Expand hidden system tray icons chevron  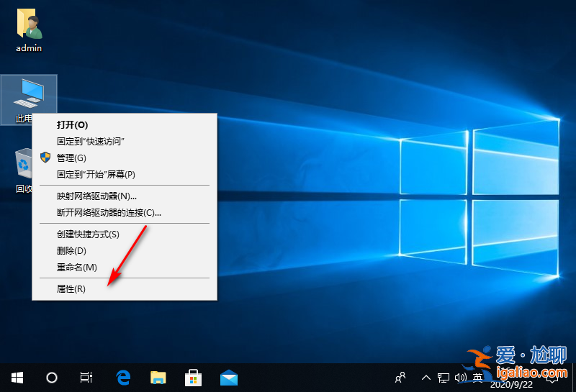pos(426,378)
